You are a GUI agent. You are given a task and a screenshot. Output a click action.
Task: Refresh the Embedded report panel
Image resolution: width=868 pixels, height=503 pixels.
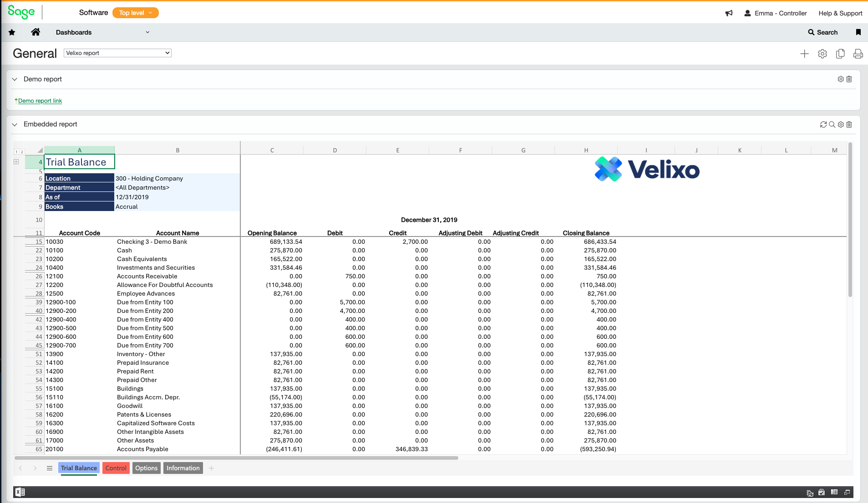[823, 125]
